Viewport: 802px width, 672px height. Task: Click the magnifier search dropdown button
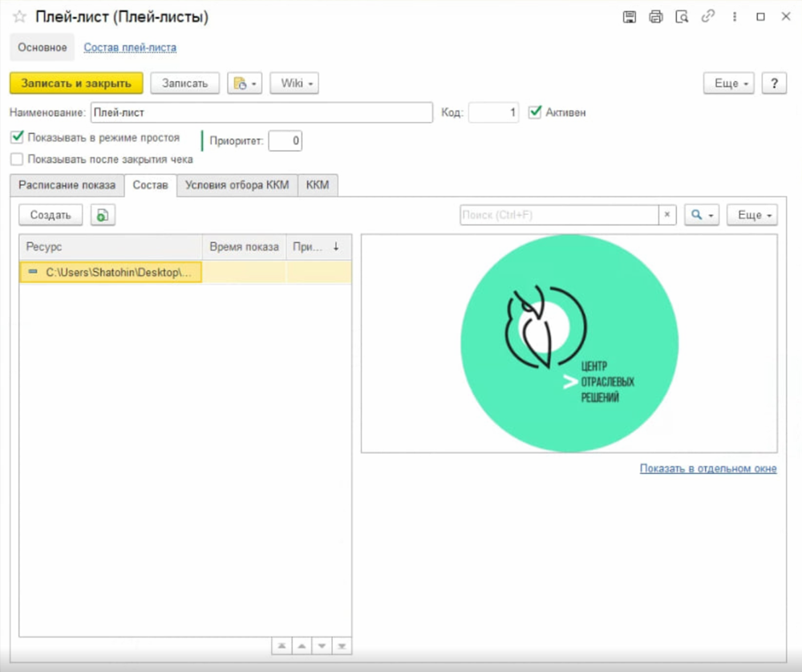click(702, 215)
